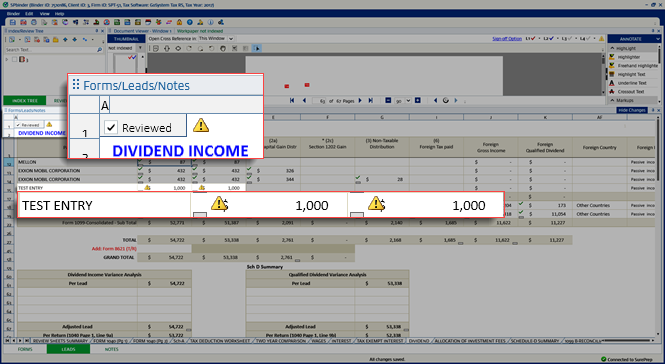Open the Binder menu
The width and height of the screenshot is (665, 364).
click(x=13, y=14)
